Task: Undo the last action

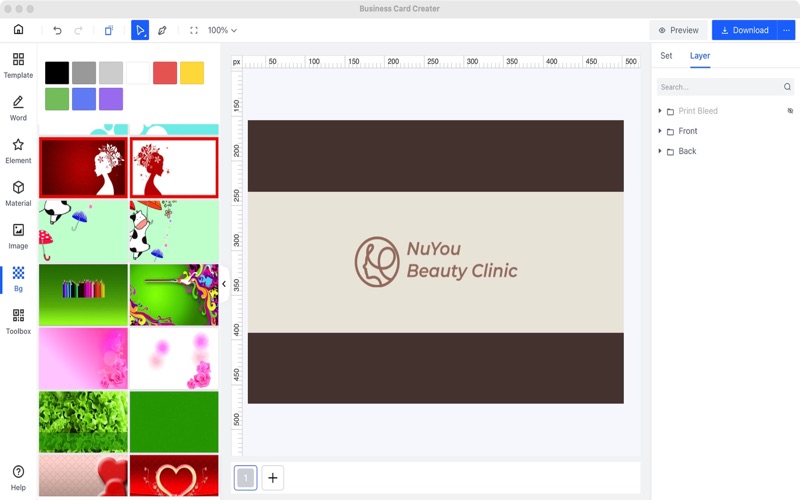Action: (x=57, y=30)
